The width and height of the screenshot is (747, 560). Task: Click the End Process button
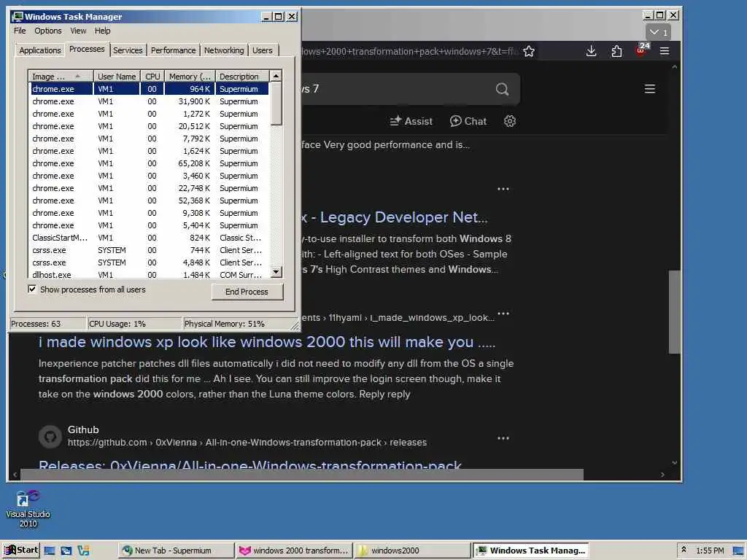(247, 292)
